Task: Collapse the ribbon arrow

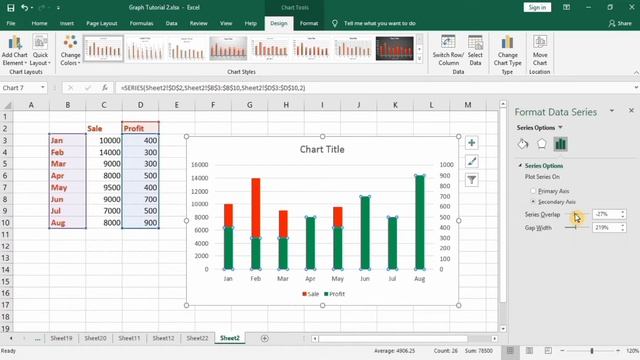Action: pyautogui.click(x=636, y=72)
